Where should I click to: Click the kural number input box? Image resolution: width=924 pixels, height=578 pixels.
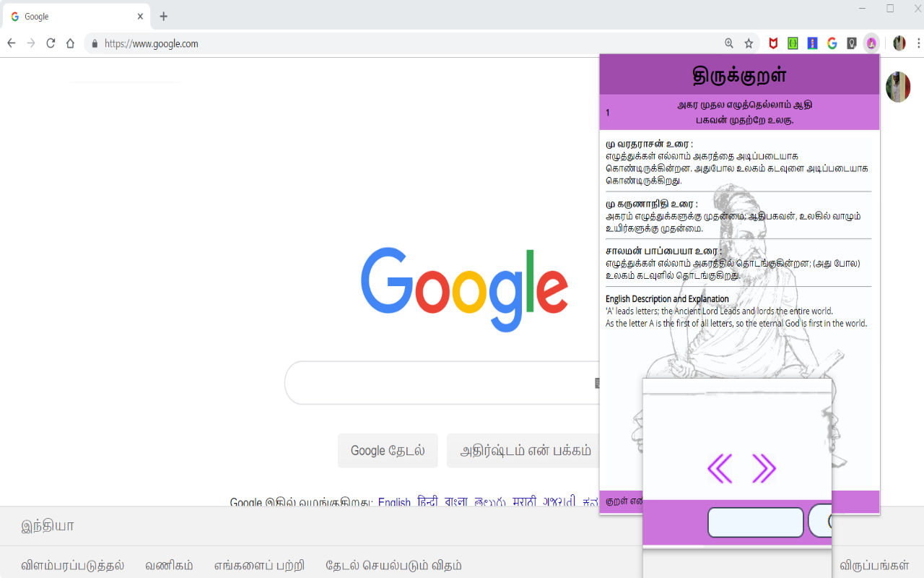(x=755, y=522)
